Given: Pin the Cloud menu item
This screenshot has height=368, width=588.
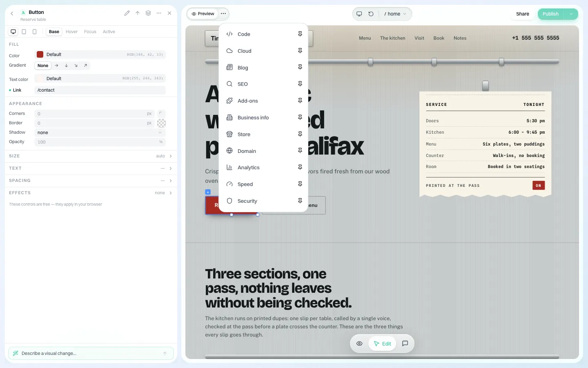Looking at the screenshot, I should [x=300, y=51].
